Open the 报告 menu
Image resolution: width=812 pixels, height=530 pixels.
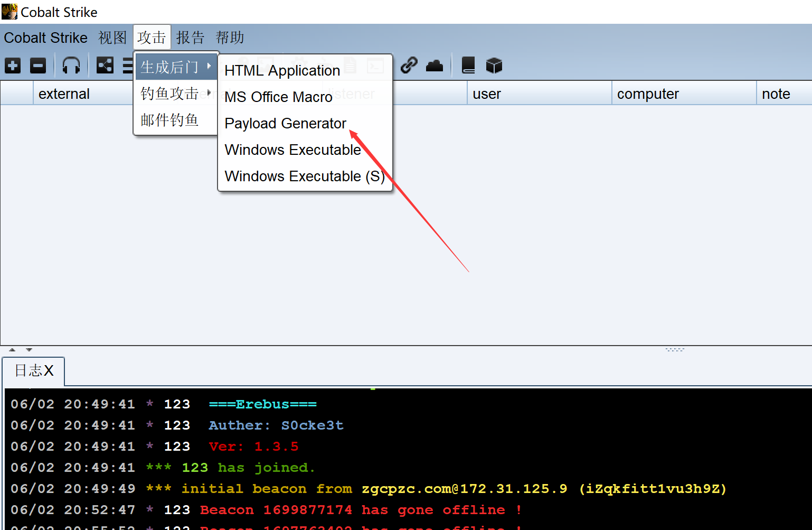[190, 38]
